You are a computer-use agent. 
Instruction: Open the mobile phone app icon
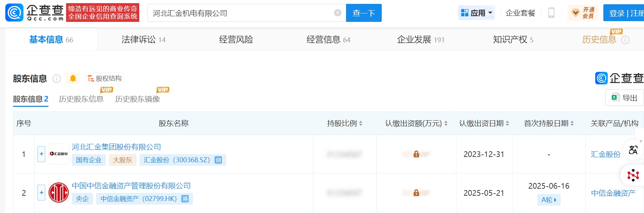coord(551,13)
